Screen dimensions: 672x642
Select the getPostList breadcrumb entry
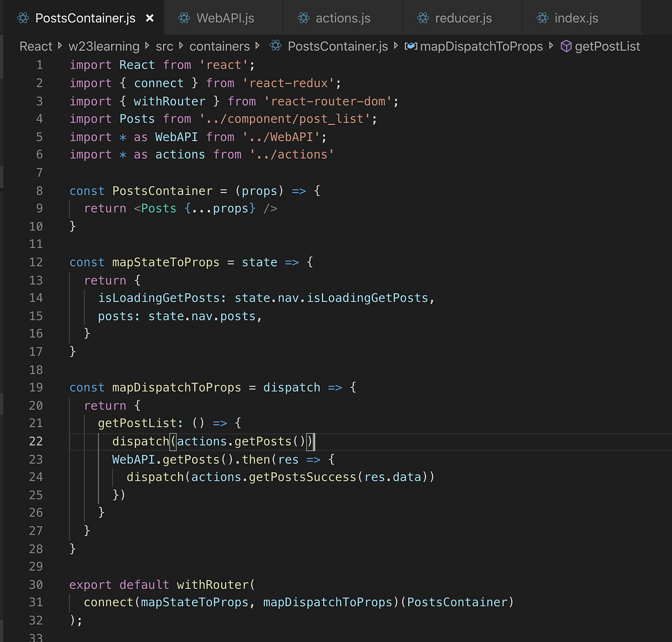click(606, 46)
